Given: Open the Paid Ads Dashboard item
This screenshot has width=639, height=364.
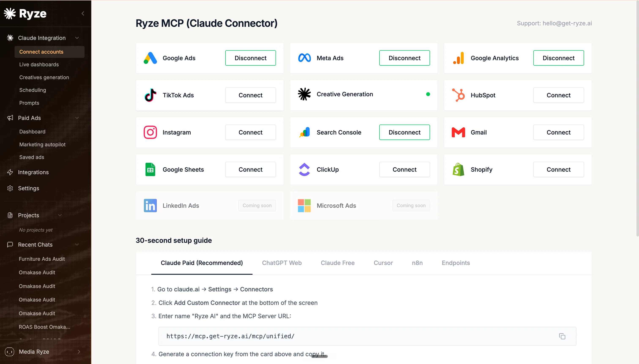Looking at the screenshot, I should point(32,132).
